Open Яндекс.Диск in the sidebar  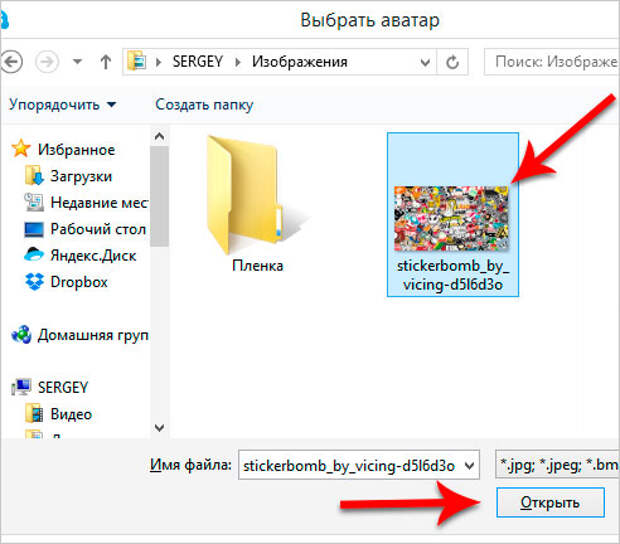tap(93, 256)
